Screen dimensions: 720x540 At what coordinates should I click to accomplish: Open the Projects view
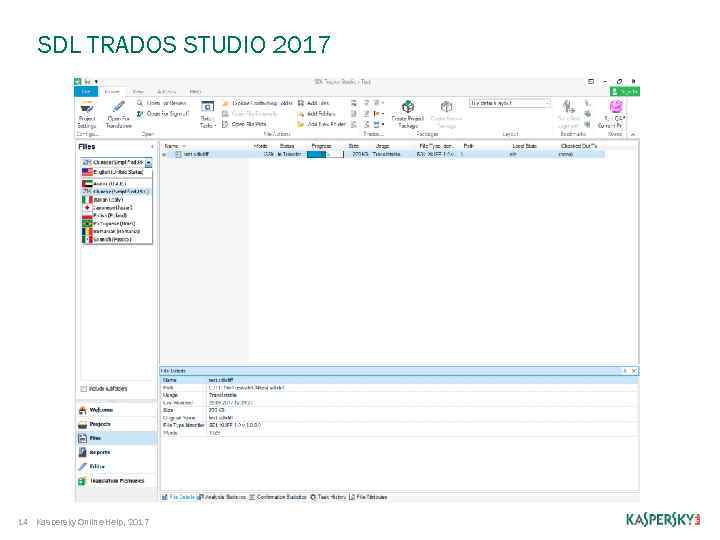pos(117,424)
